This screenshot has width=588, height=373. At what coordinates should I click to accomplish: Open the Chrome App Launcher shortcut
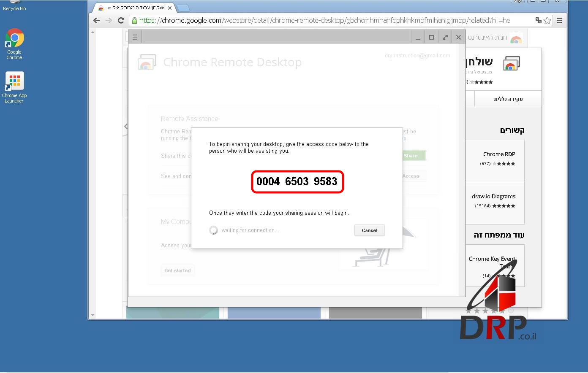click(x=14, y=87)
